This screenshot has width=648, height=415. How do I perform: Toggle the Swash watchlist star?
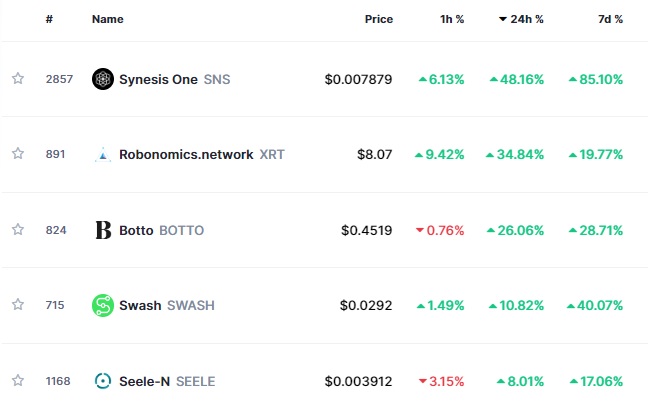(18, 305)
